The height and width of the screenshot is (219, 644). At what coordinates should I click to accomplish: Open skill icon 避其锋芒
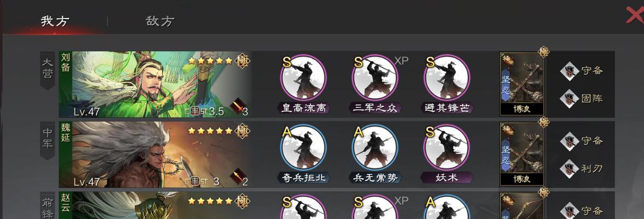click(447, 78)
